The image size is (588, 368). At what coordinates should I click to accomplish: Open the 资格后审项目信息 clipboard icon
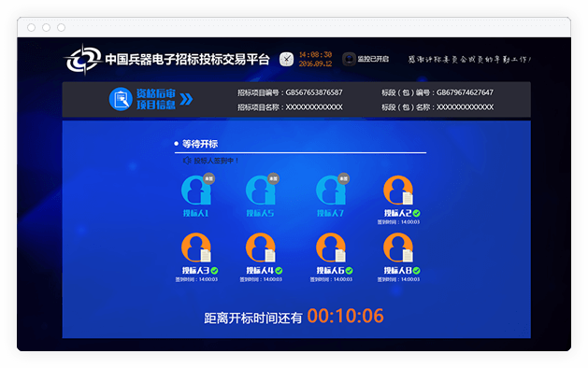[121, 99]
